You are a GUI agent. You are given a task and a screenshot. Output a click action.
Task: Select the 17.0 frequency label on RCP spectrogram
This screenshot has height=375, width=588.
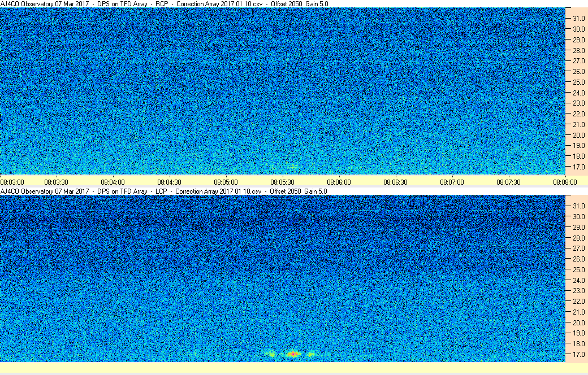[578, 167]
